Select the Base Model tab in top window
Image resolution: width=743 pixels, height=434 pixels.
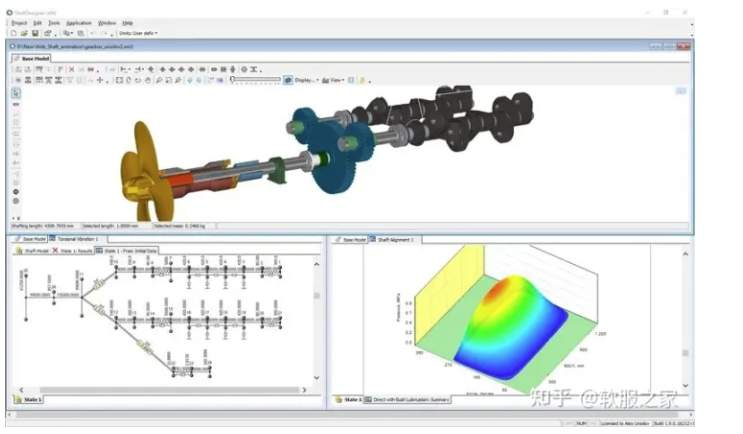point(31,58)
